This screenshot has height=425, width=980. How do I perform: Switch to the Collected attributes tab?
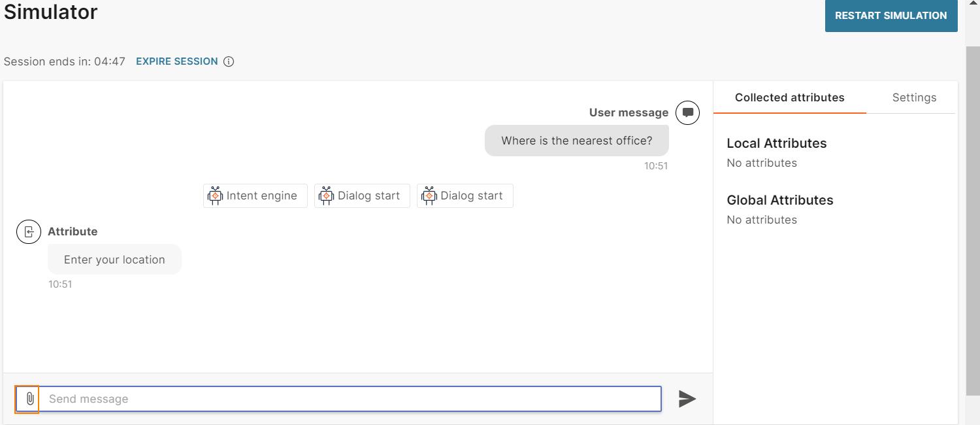pos(789,97)
